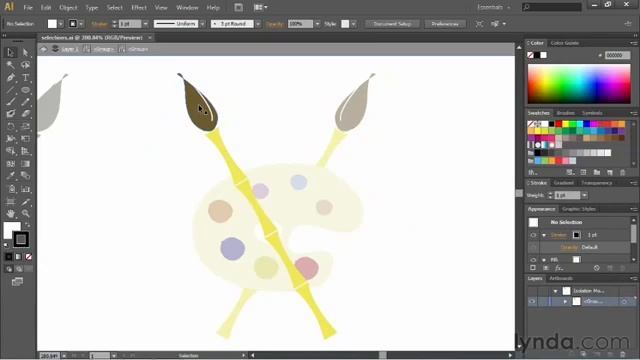Select the Eyedropper tool
Image resolution: width=640 pixels, height=360 pixels.
click(11, 176)
